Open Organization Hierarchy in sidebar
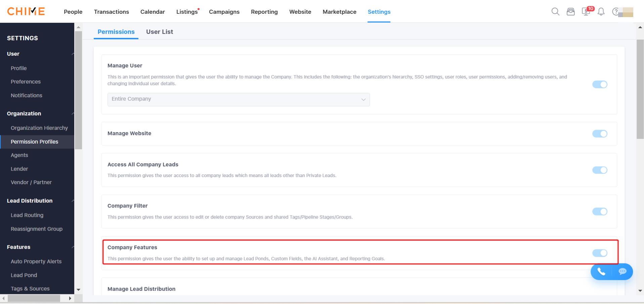The width and height of the screenshot is (644, 304). click(x=39, y=128)
